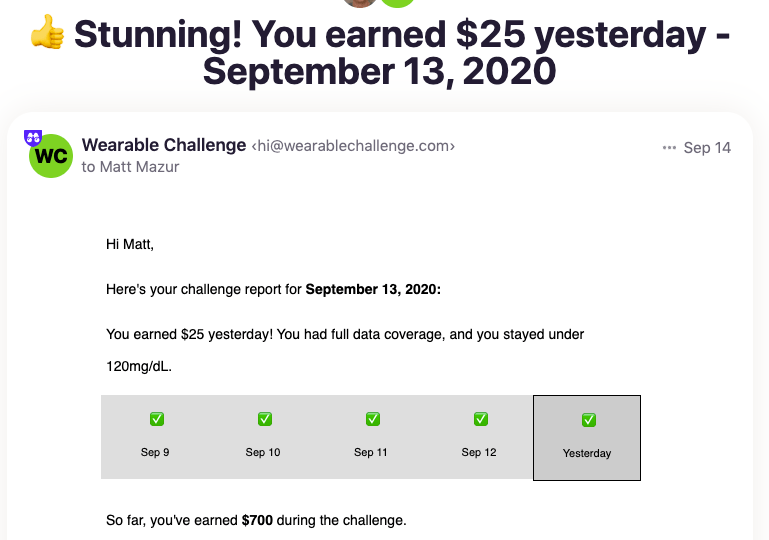The height and width of the screenshot is (540, 769).
Task: Click the green checkmark above Sep 12
Action: [x=480, y=419]
